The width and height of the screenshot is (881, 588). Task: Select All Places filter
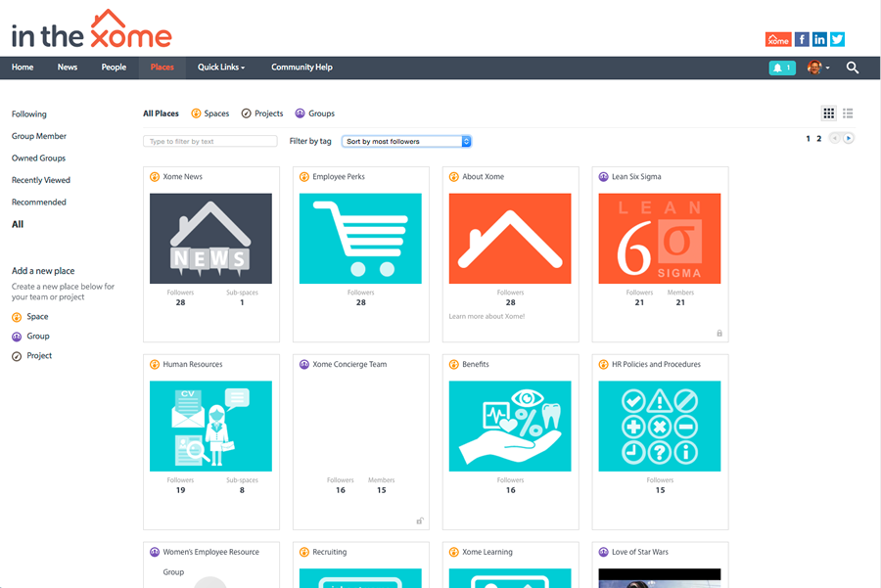[x=161, y=113]
